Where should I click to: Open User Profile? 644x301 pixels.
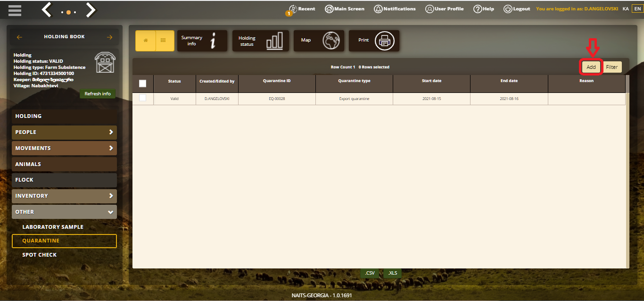[444, 9]
